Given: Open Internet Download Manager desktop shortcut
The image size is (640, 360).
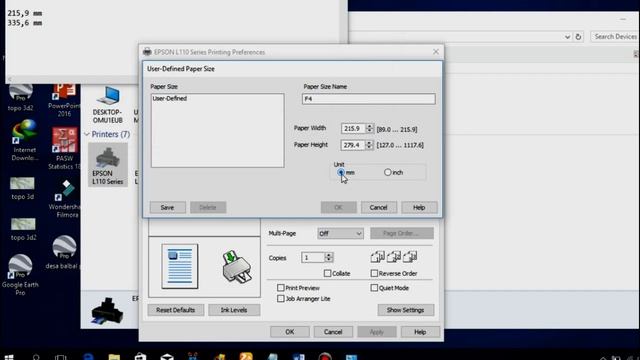Looking at the screenshot, I should tap(24, 140).
